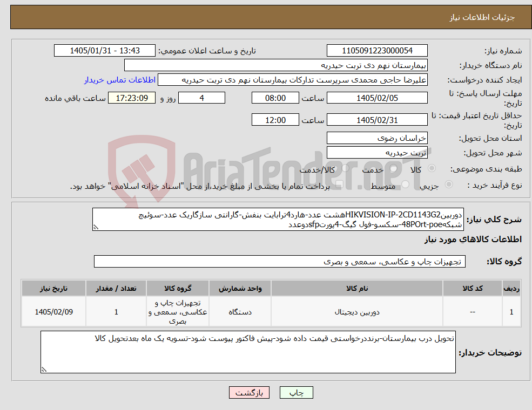Click the cell دوربین دیجیتال
The image size is (532, 410).
357,312
